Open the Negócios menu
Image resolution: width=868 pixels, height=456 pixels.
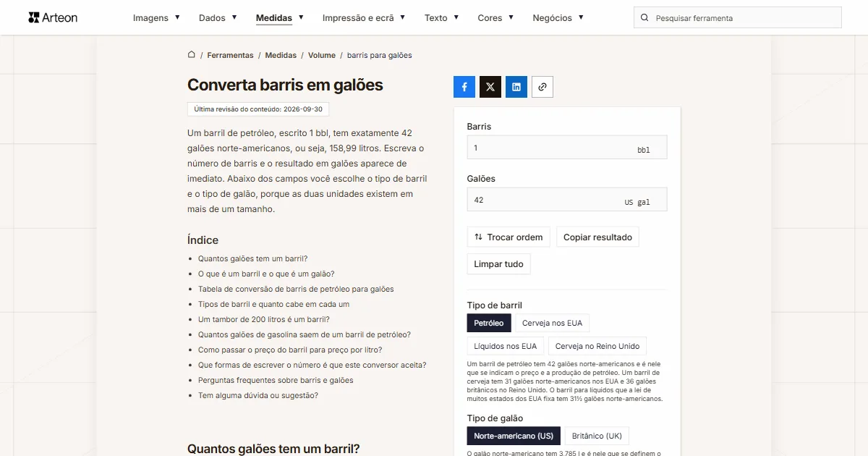pyautogui.click(x=558, y=17)
